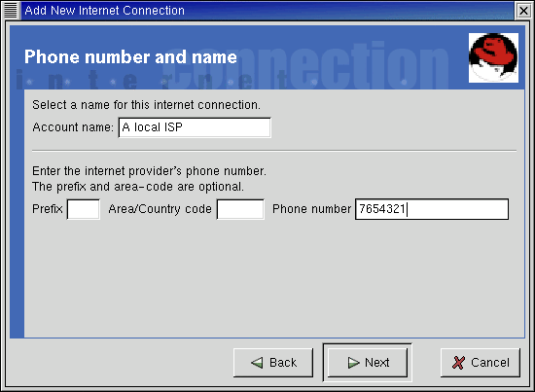This screenshot has width=535, height=392.
Task: Place cursor in the Phone number field
Action: click(x=432, y=209)
